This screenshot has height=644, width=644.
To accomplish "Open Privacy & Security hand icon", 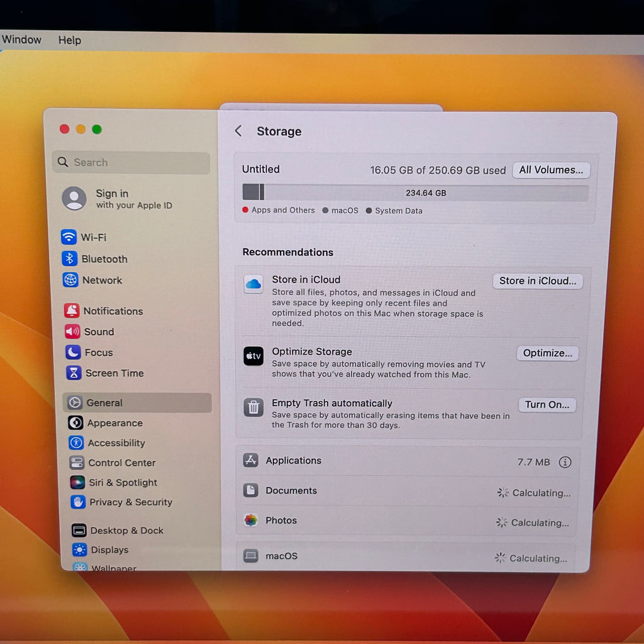I will [78, 501].
